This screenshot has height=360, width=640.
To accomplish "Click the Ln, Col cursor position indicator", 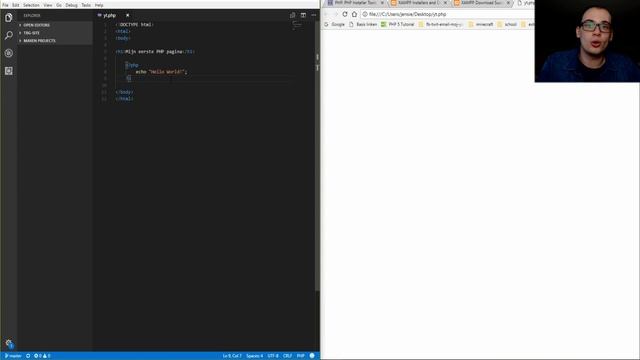I will (x=232, y=356).
